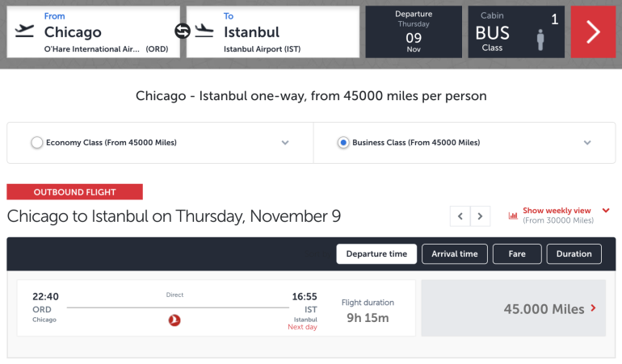Click the red search arrow button
The image size is (622, 364).
(593, 32)
